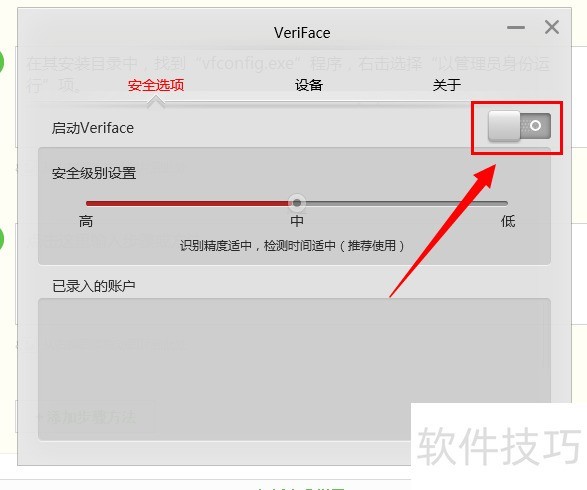The image size is (587, 490).
Task: Click the security level slider handle
Action: click(x=297, y=203)
